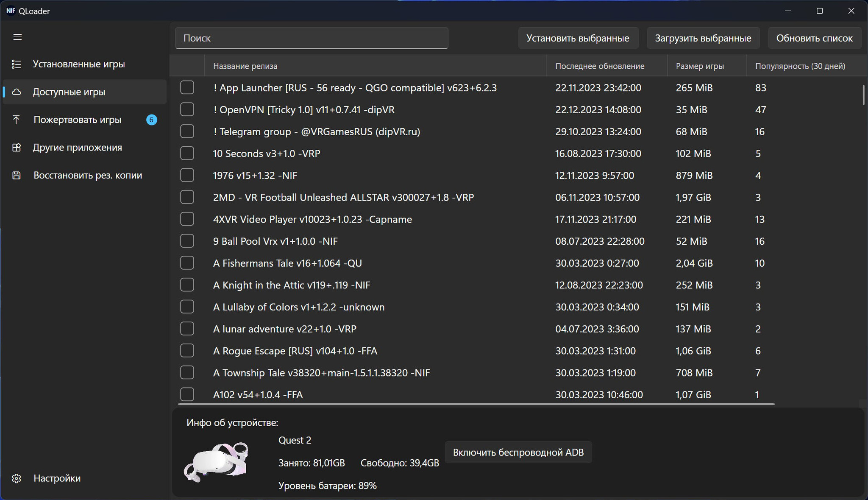This screenshot has width=868, height=500.
Task: Select 10 Seconds v3+1.0 -VRP release name
Action: 267,154
